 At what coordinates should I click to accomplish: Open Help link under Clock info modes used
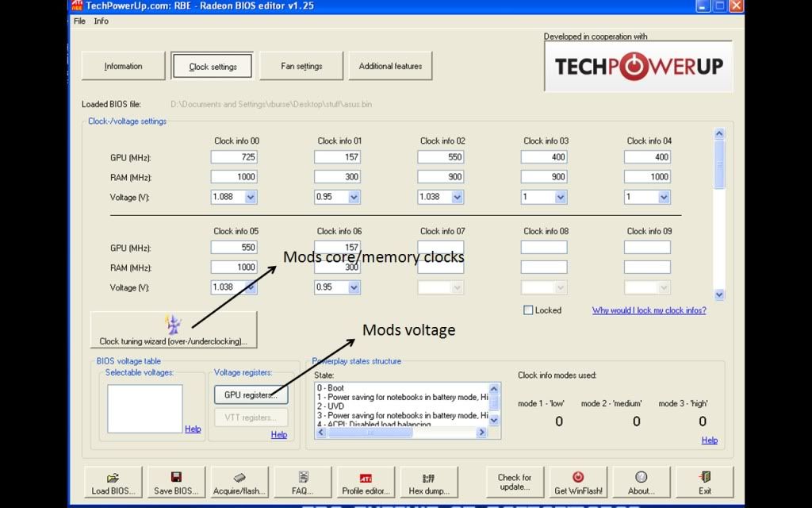[x=710, y=440]
